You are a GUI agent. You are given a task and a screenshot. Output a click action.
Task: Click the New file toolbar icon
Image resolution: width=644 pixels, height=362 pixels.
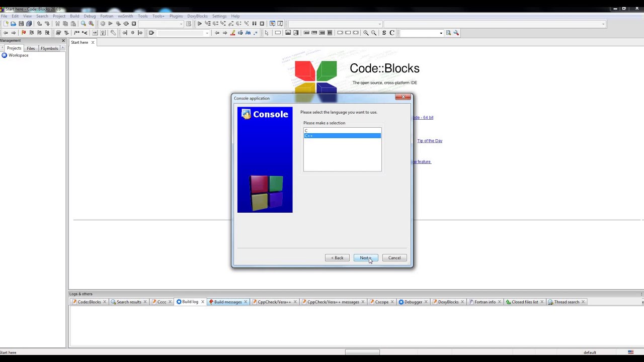click(x=6, y=24)
